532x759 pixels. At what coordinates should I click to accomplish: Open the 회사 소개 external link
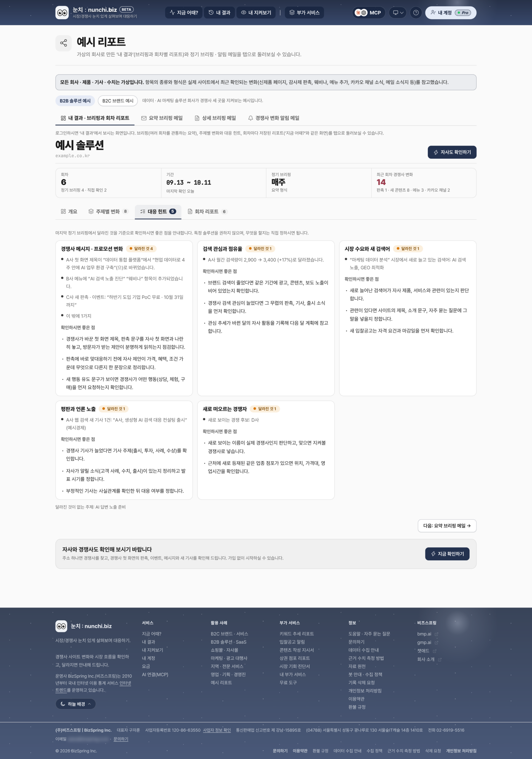429,659
